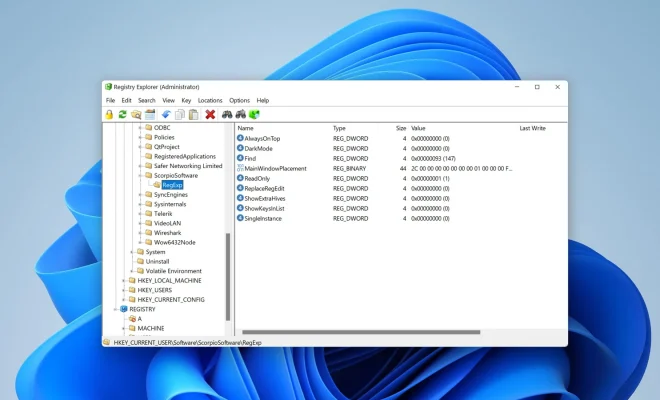The height and width of the screenshot is (400, 660).
Task: Open the Options menu
Action: (x=239, y=100)
